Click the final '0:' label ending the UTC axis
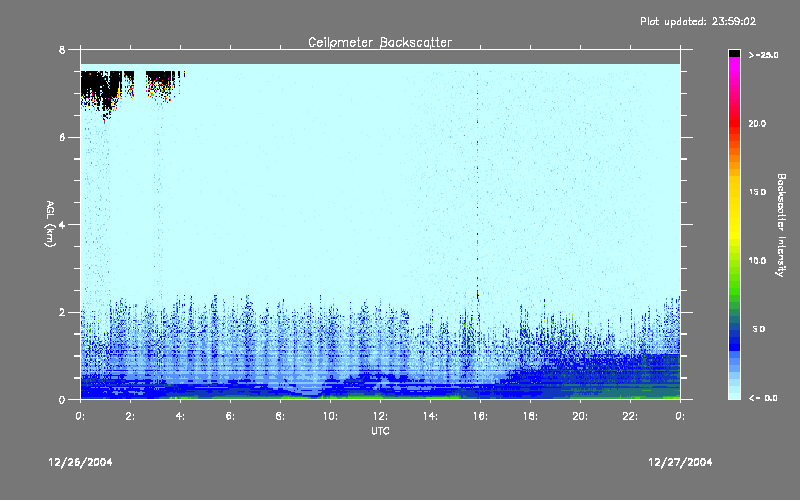The width and height of the screenshot is (800, 500). click(680, 416)
